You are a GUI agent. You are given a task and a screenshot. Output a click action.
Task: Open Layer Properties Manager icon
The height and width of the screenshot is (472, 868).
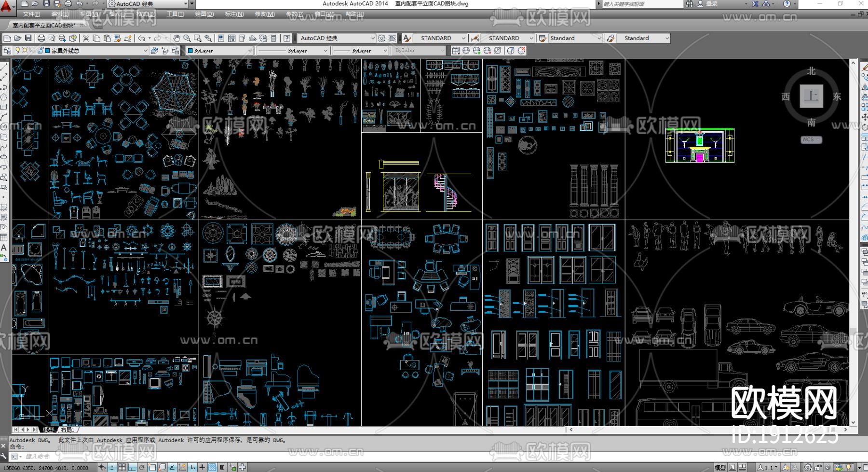[7, 51]
